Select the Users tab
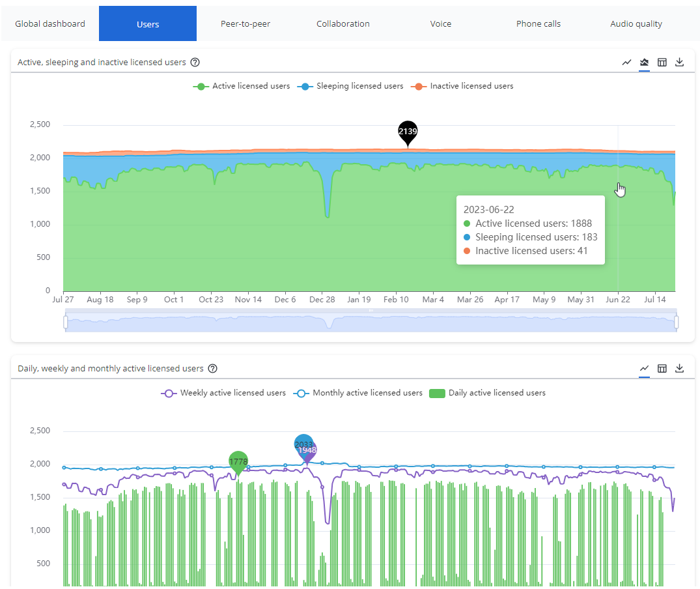The height and width of the screenshot is (589, 700). coord(148,23)
